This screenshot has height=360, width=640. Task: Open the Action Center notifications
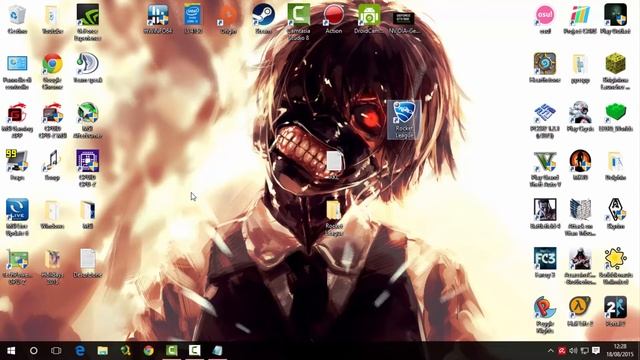596,351
